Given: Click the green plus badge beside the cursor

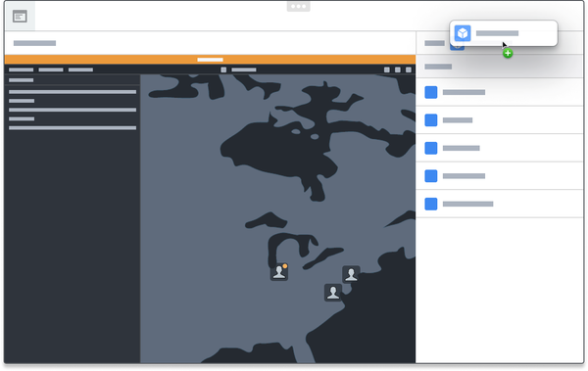Looking at the screenshot, I should pyautogui.click(x=508, y=54).
